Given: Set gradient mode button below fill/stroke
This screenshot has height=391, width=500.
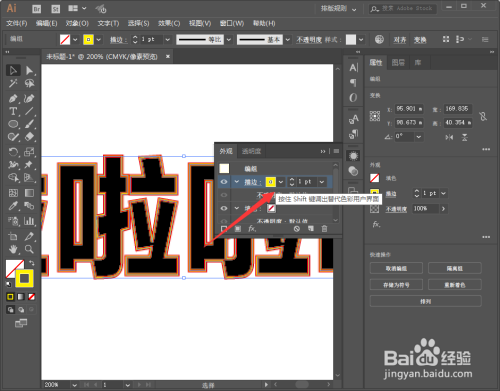Looking at the screenshot, I should pyautogui.click(x=21, y=297).
